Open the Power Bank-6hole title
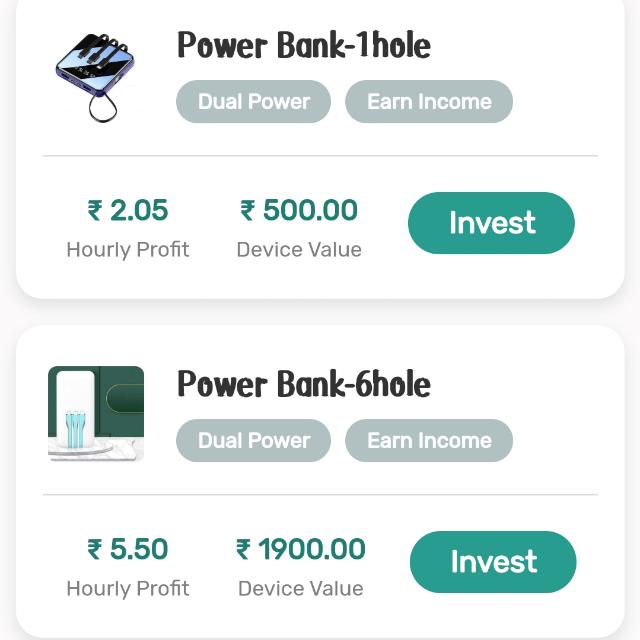Image resolution: width=640 pixels, height=640 pixels. click(x=303, y=384)
